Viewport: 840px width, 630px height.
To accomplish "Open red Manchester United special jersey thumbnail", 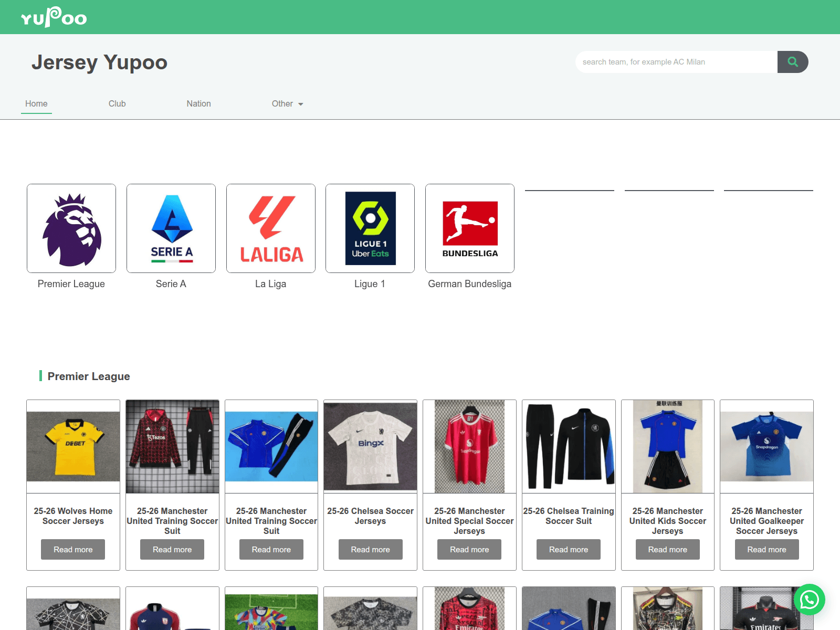I will [x=469, y=446].
